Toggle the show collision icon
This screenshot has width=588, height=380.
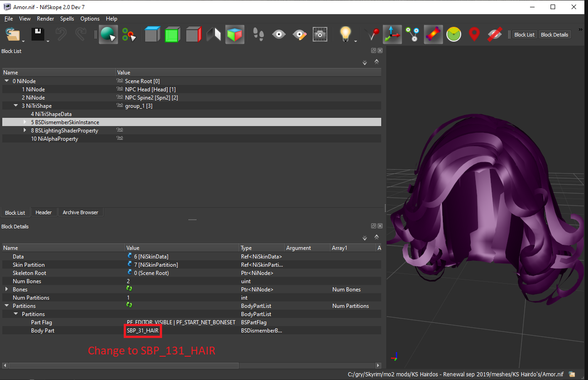click(433, 35)
